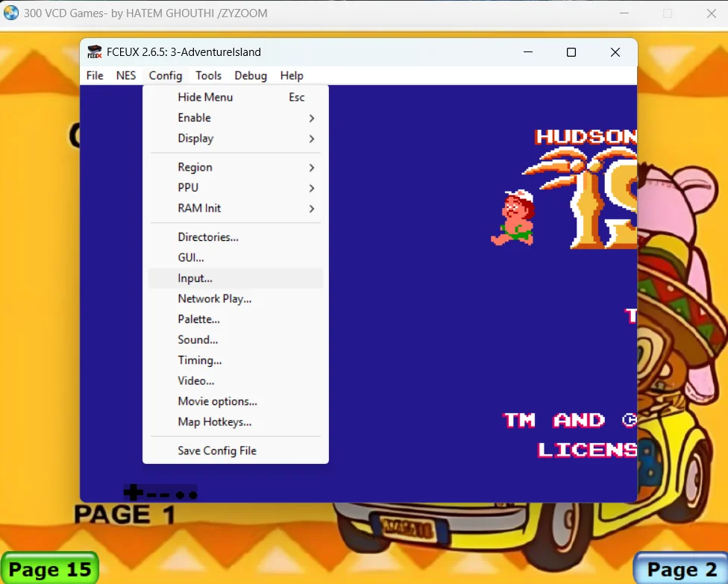Open the Tools menu

tap(208, 75)
